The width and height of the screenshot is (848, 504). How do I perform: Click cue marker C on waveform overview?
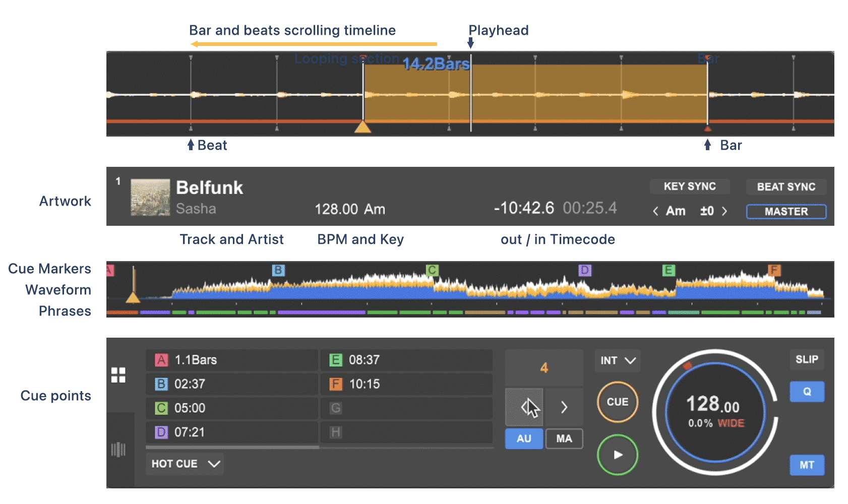click(432, 270)
